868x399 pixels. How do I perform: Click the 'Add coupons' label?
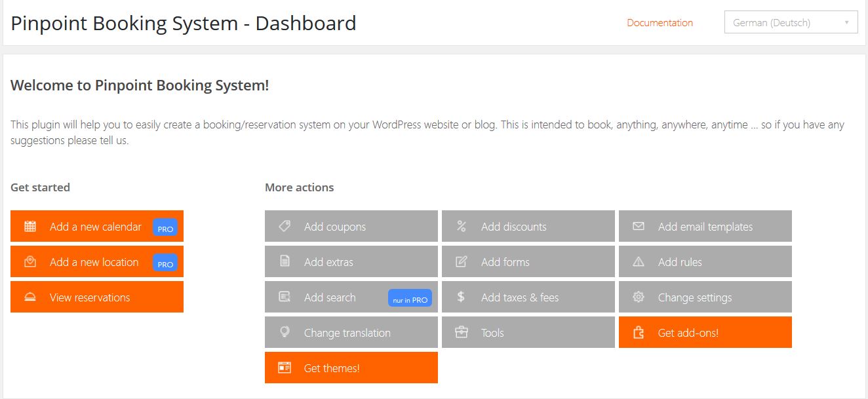[x=335, y=227]
